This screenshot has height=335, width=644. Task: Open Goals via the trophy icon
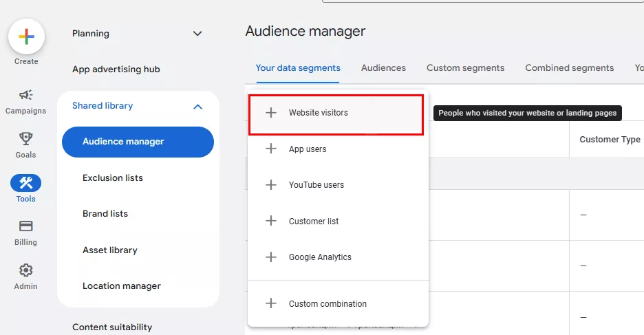tap(26, 139)
